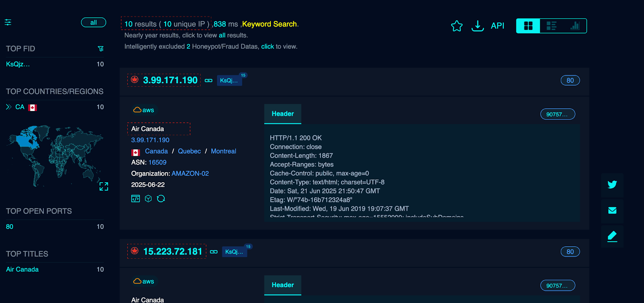Click the Etag header line
Image resolution: width=644 pixels, height=303 pixels.
[311, 200]
